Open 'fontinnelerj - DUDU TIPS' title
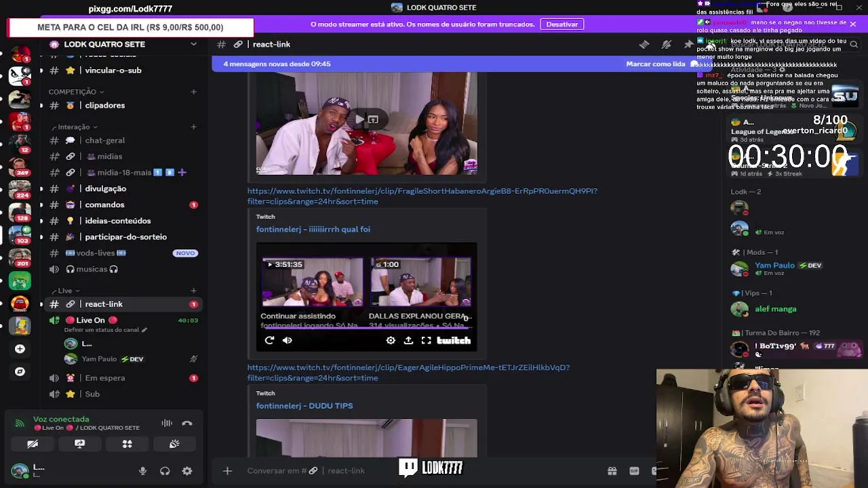868x488 pixels. click(x=304, y=406)
